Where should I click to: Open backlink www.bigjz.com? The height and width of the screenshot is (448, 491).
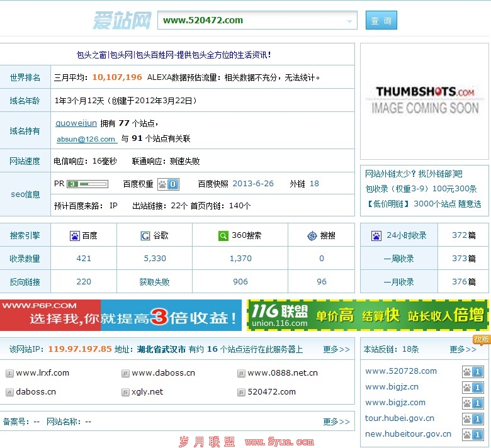click(395, 402)
